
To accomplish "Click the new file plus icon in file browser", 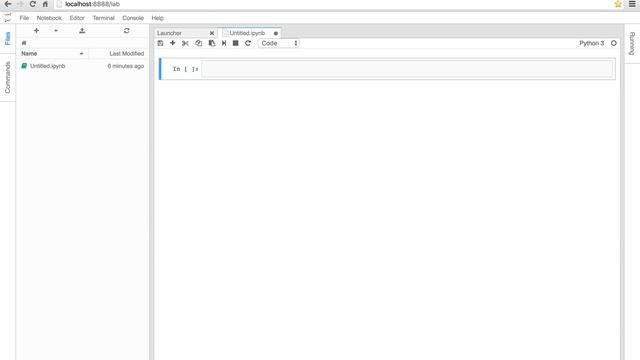I will (x=36, y=31).
